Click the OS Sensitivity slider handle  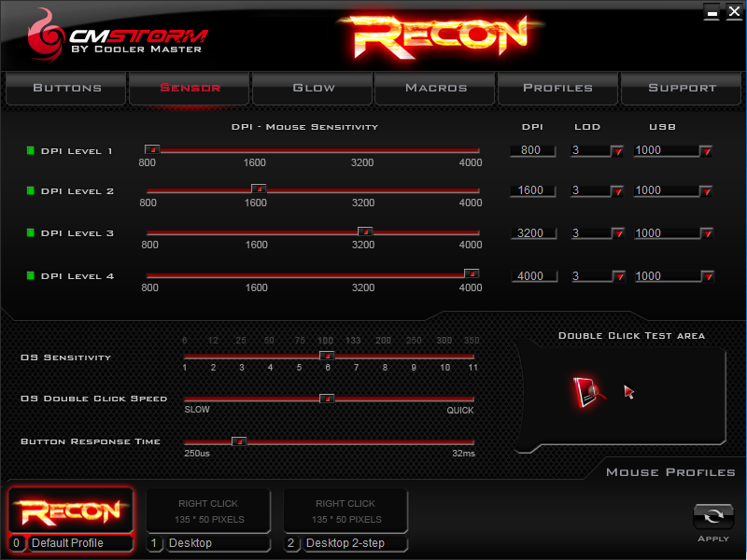click(x=327, y=356)
